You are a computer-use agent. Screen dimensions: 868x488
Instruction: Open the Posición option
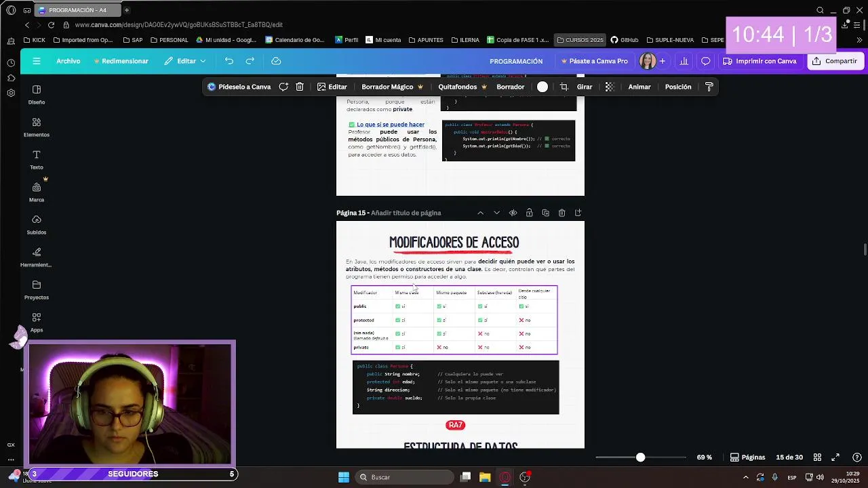pos(678,87)
